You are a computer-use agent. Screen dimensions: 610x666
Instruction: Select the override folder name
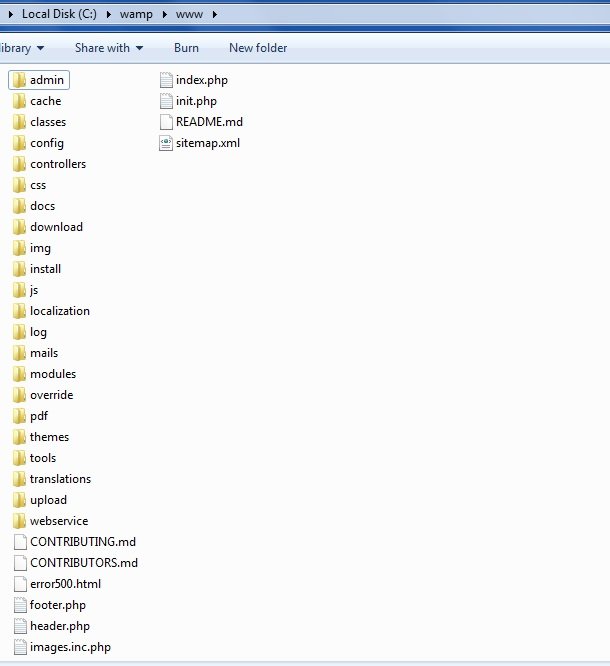point(52,395)
